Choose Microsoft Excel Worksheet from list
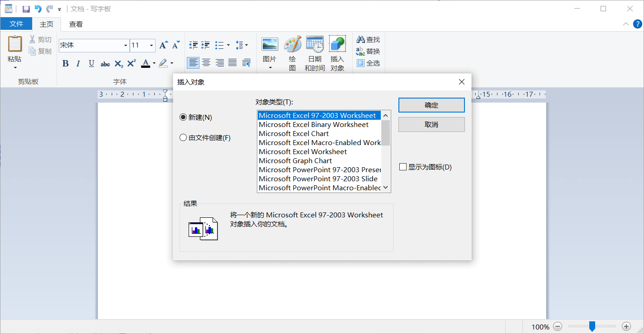644x334 pixels. (x=319, y=152)
